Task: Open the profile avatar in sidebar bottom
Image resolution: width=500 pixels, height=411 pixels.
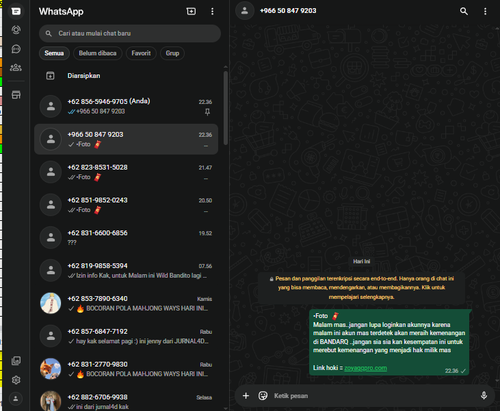Action: (16, 398)
